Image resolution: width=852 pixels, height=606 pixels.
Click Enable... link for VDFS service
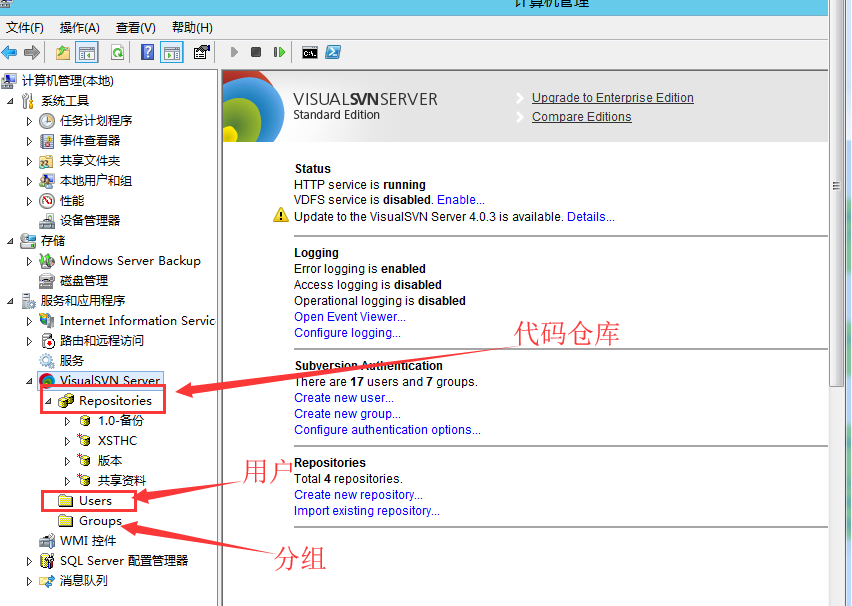point(461,200)
